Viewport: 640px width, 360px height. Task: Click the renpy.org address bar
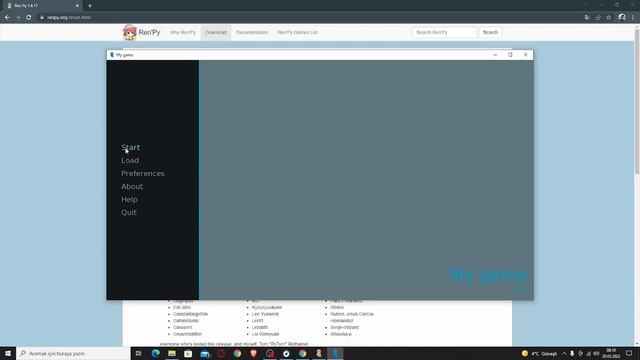(306, 18)
